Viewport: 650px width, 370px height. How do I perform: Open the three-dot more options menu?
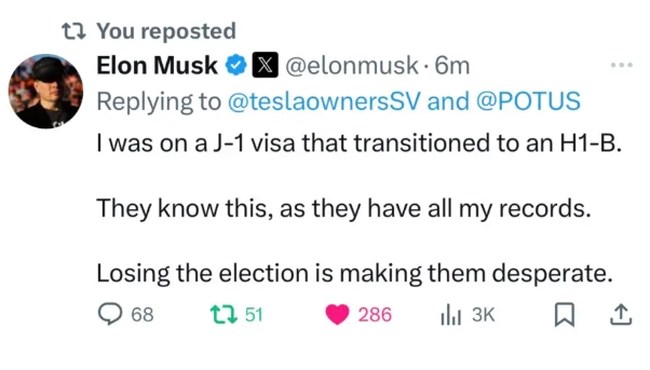tap(622, 65)
